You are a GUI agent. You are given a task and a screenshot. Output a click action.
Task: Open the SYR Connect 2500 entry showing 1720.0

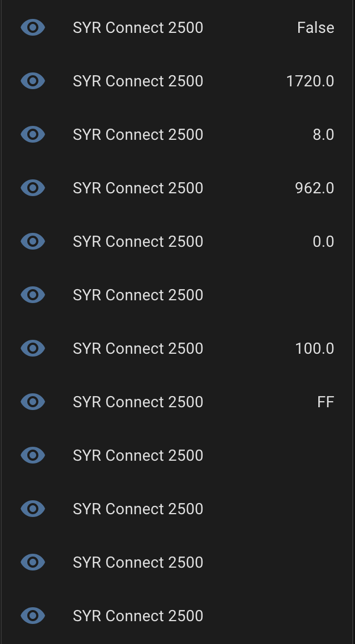pyautogui.click(x=138, y=81)
